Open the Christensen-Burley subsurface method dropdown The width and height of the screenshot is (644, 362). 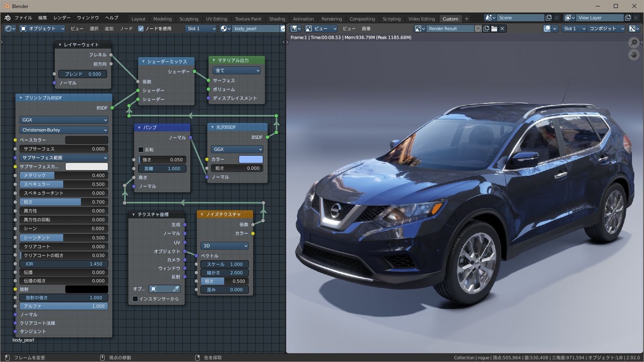coord(64,130)
